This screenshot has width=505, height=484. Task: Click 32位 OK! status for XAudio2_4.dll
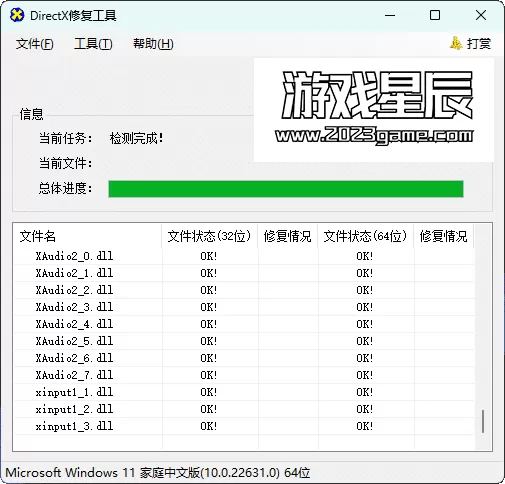[209, 324]
